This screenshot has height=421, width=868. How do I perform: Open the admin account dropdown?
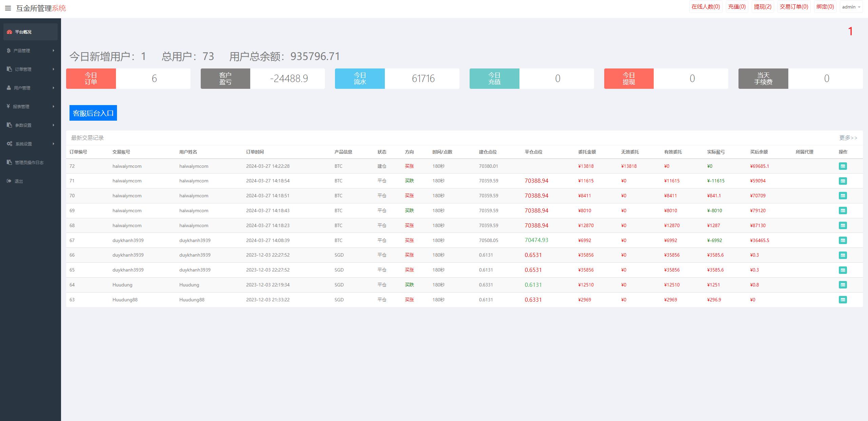coord(851,7)
